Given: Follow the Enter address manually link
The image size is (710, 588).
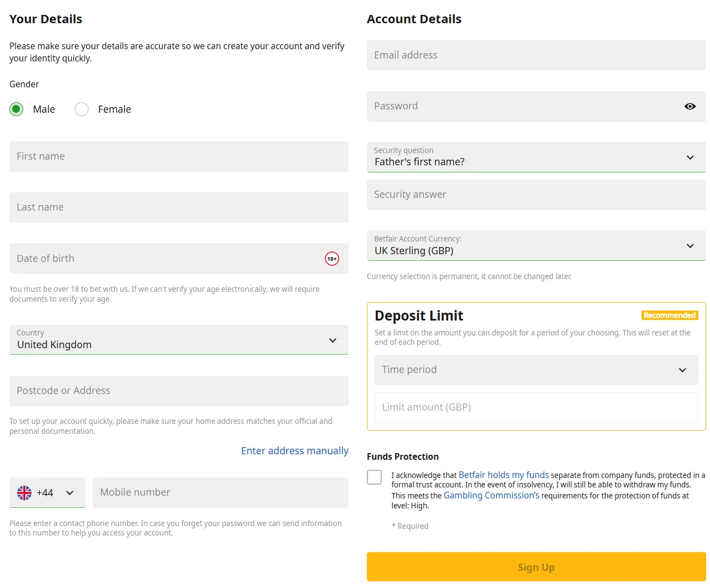Looking at the screenshot, I should pyautogui.click(x=295, y=451).
